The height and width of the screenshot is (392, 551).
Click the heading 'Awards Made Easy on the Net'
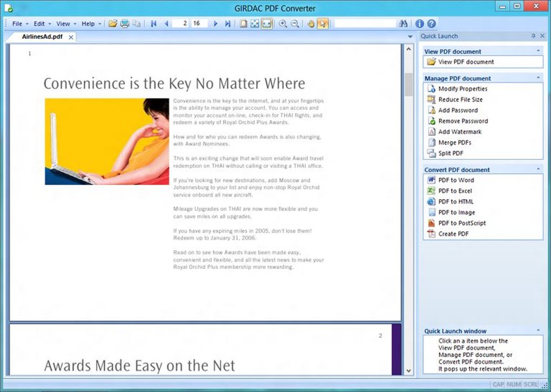tap(139, 366)
